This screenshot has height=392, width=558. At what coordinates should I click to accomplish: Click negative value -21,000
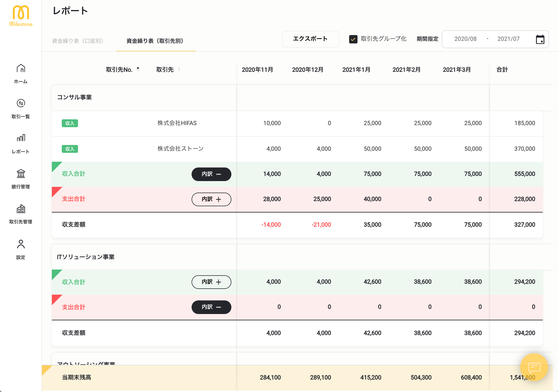pyautogui.click(x=321, y=225)
